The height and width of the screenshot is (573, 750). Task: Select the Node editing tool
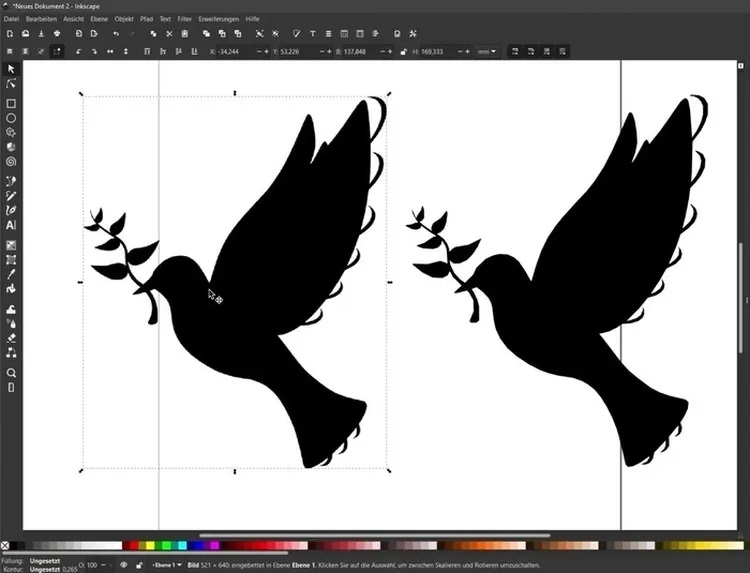pyautogui.click(x=11, y=84)
